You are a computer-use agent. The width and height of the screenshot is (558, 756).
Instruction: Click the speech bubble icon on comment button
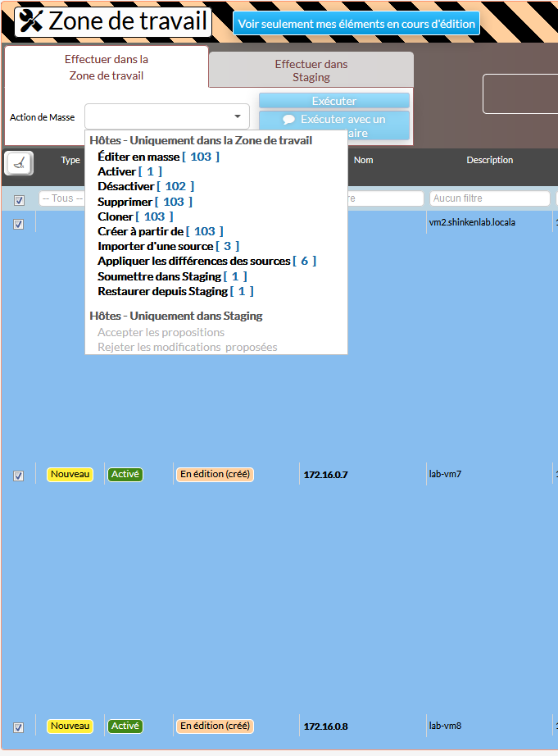pyautogui.click(x=288, y=120)
